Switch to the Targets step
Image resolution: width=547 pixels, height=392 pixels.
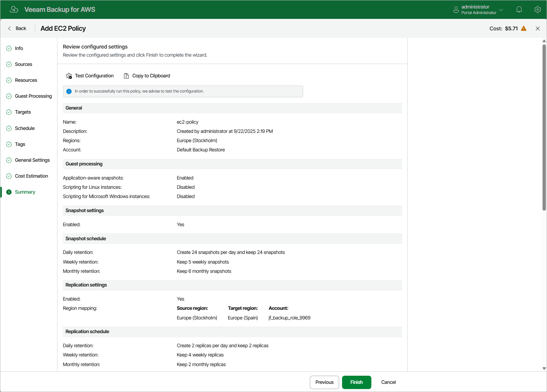[23, 112]
